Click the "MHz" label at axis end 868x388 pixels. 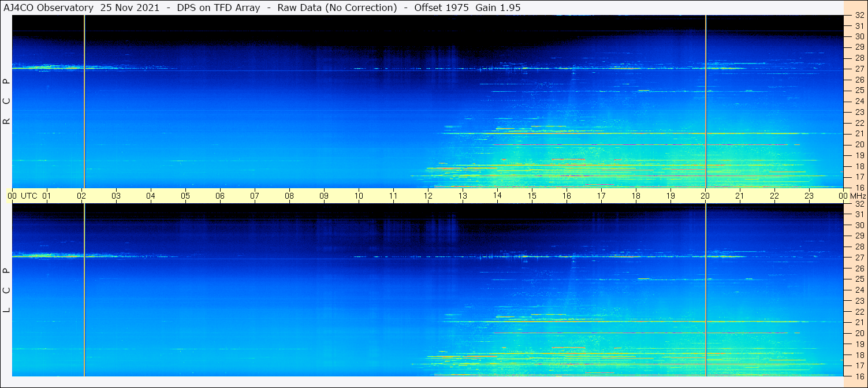point(858,196)
